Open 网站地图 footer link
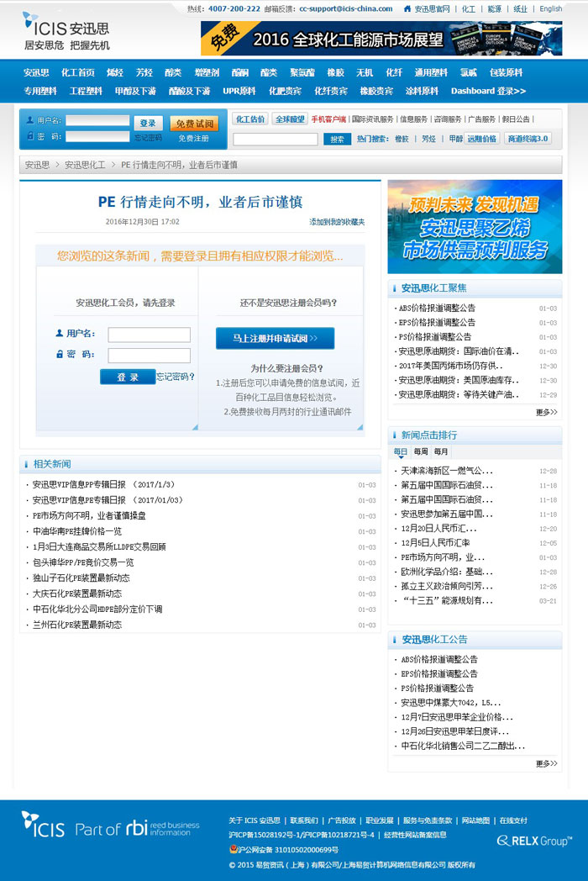 pyautogui.click(x=475, y=820)
